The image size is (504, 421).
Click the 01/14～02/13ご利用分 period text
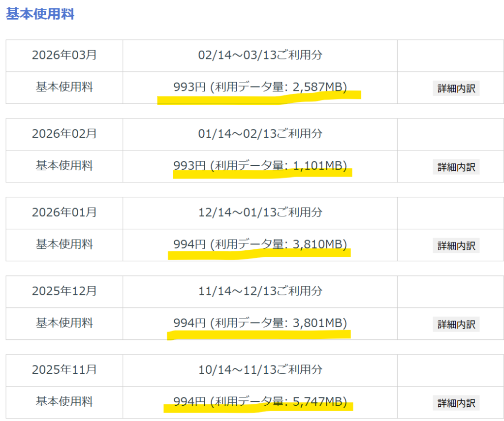pyautogui.click(x=260, y=134)
